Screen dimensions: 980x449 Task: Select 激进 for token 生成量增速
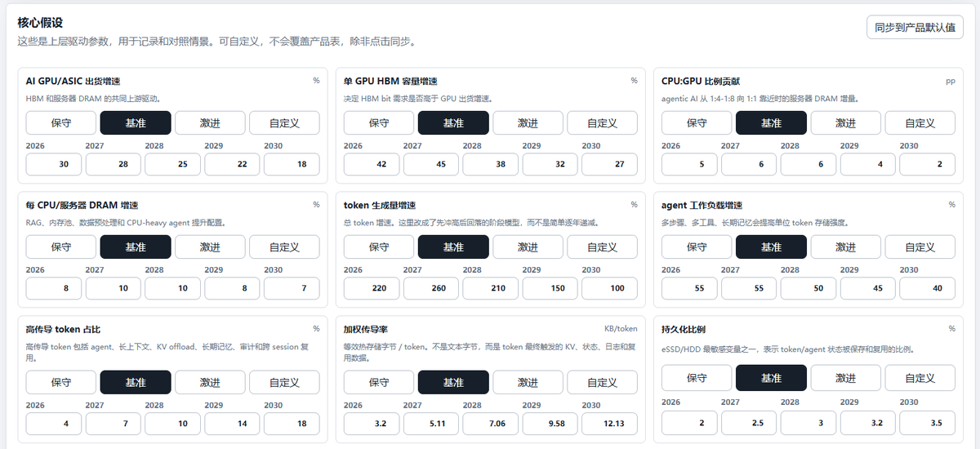tap(528, 247)
